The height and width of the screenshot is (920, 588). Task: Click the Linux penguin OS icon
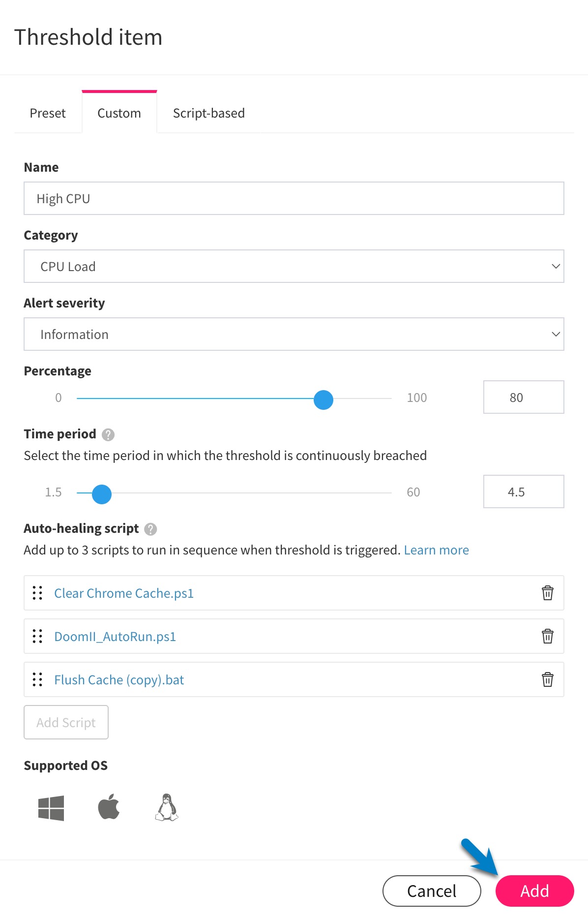pos(167,807)
